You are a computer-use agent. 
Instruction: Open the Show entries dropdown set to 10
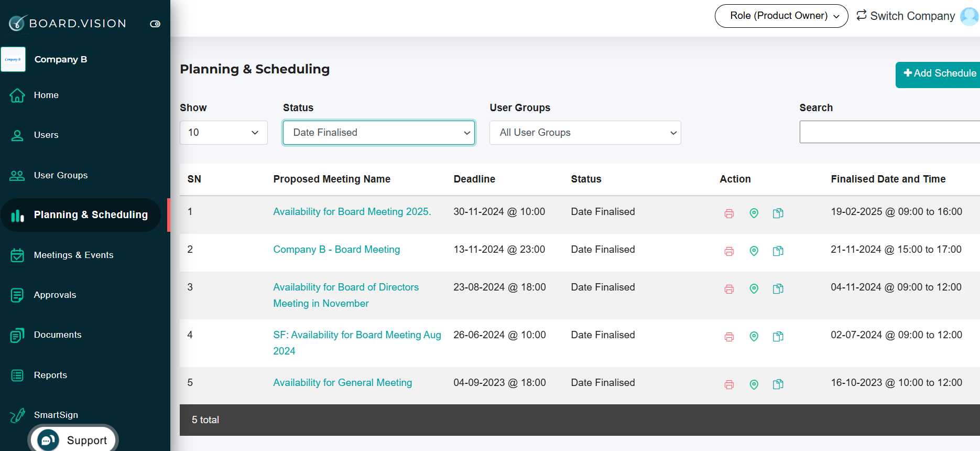224,133
